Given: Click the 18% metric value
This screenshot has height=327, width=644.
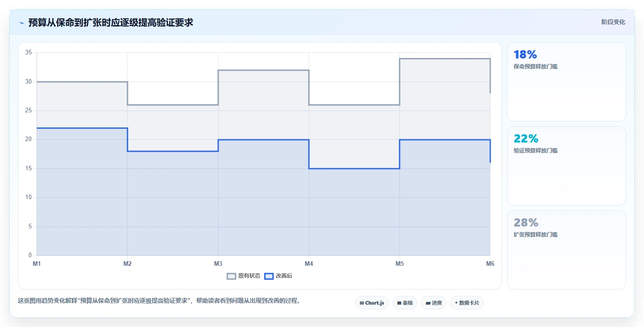Looking at the screenshot, I should (x=525, y=55).
